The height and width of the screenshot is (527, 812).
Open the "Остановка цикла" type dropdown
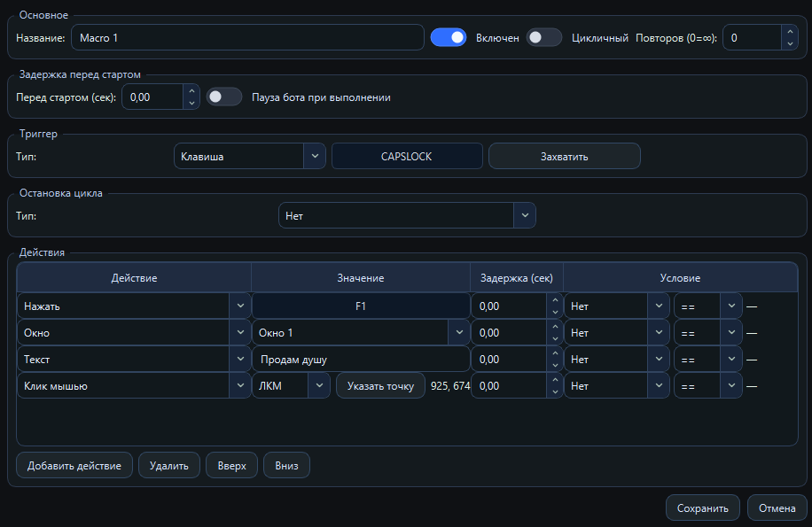click(524, 214)
